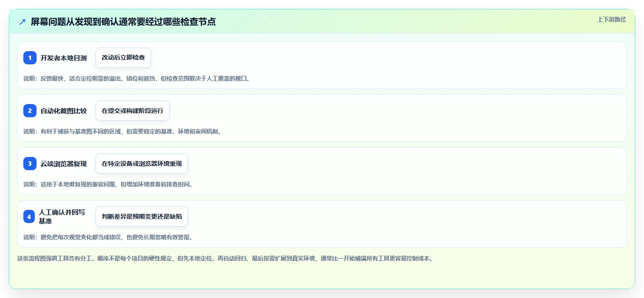The height and width of the screenshot is (298, 644).
Task: Click the step 1 number badge
Action: point(30,58)
